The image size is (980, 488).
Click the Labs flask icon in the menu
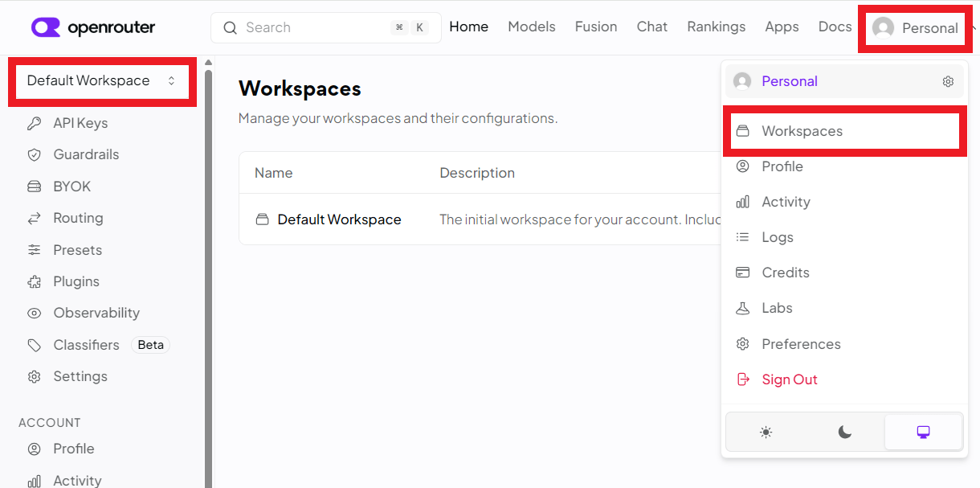click(x=743, y=308)
